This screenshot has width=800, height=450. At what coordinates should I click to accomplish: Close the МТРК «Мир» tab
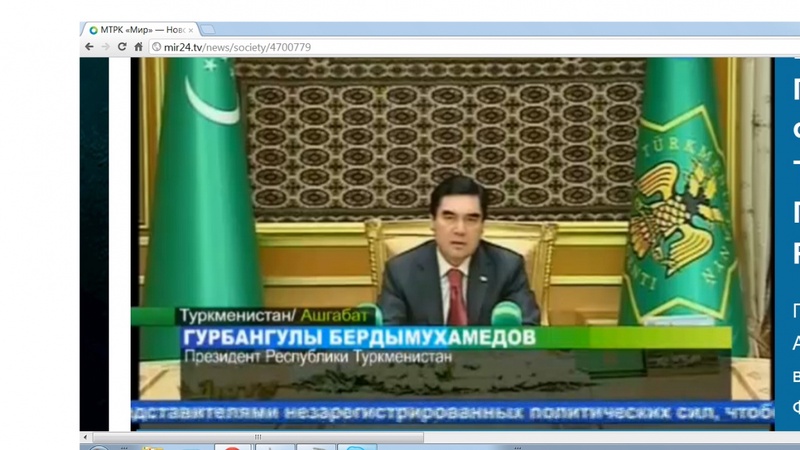191,31
